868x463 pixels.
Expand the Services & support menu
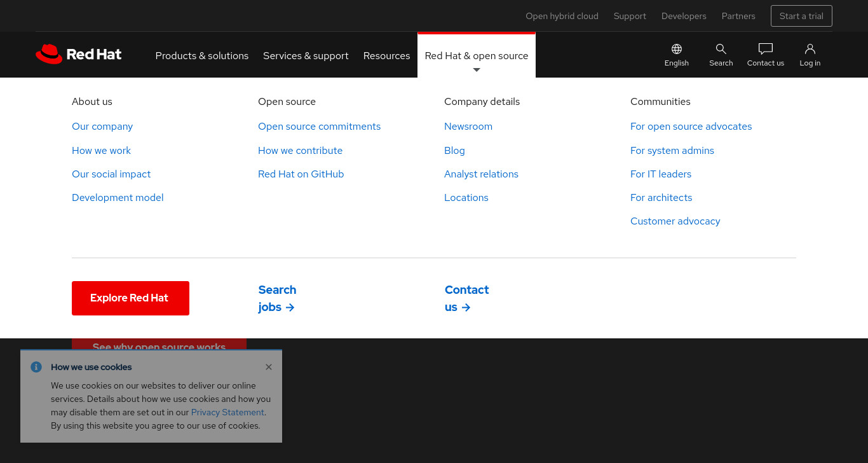(306, 56)
